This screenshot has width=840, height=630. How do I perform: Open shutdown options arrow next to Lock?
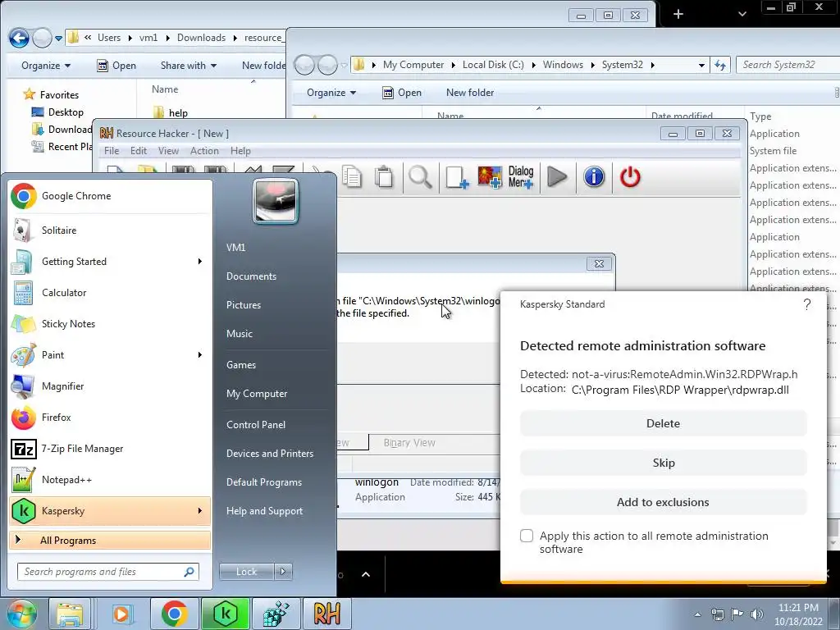click(283, 572)
